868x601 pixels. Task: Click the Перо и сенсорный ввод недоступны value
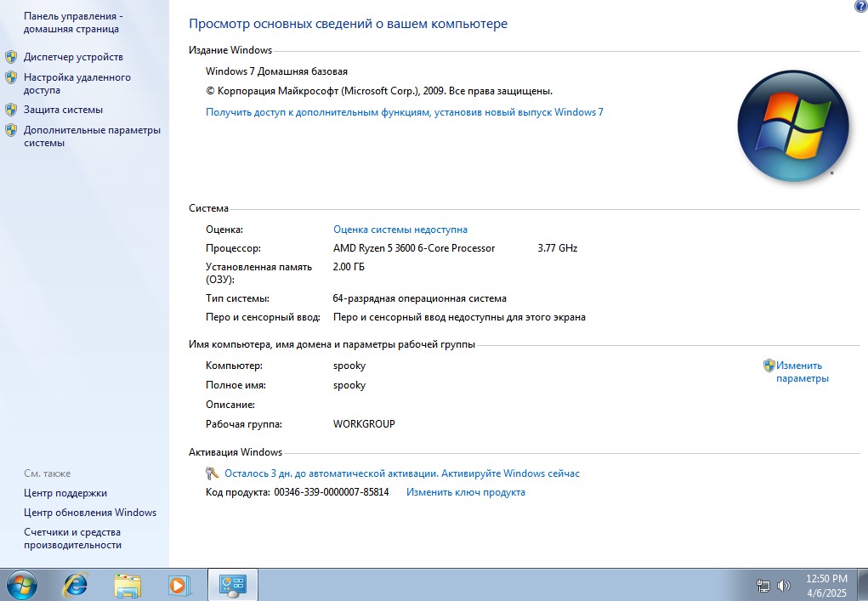(x=459, y=318)
